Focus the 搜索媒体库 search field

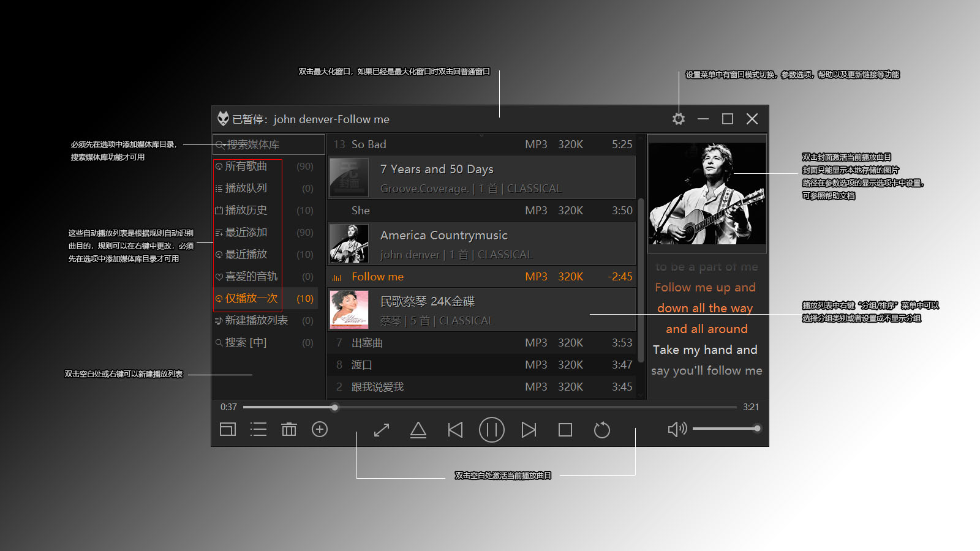[269, 144]
